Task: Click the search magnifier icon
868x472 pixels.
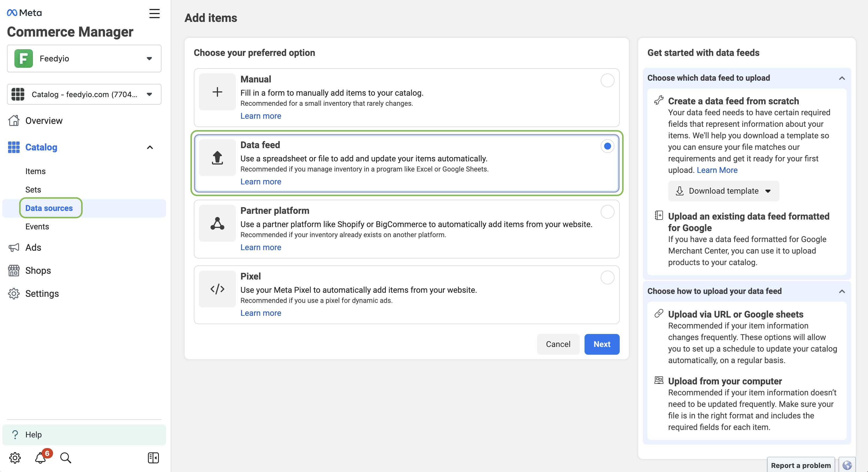Action: [66, 458]
